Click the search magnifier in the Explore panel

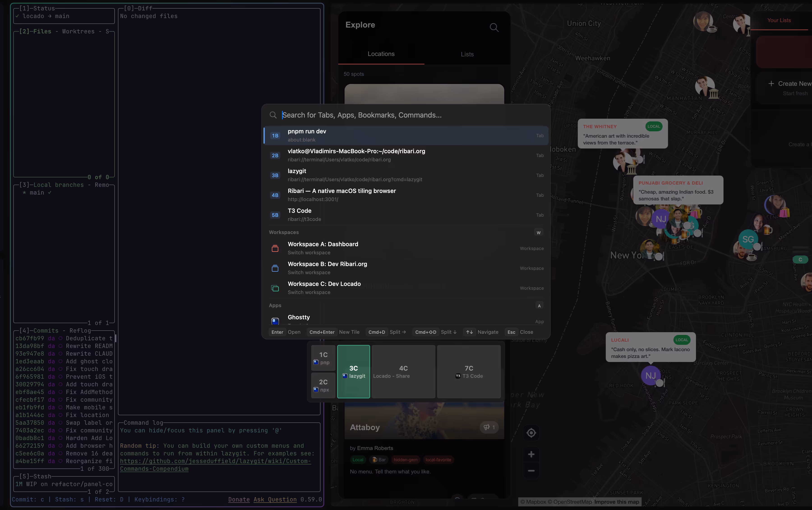tap(493, 27)
